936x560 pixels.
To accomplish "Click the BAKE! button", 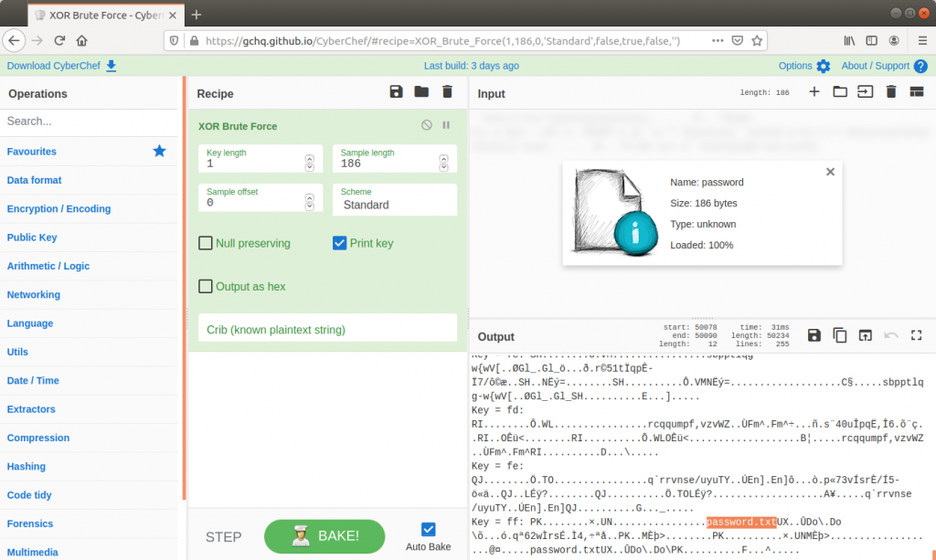I will [x=324, y=536].
